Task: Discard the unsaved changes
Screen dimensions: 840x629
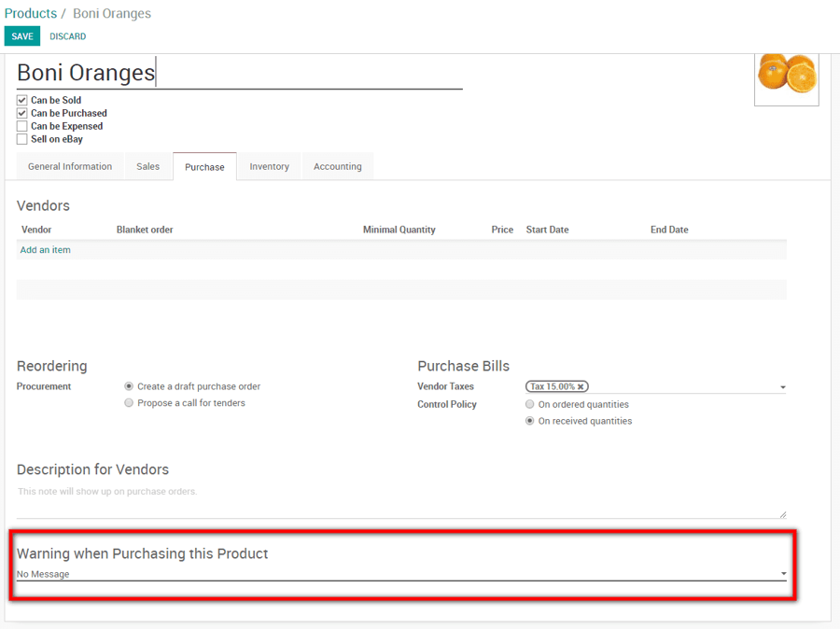Action: click(x=67, y=35)
